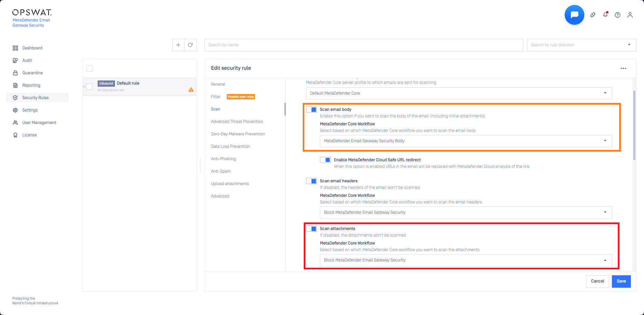This screenshot has height=315, width=644.
Task: Open Quarantine in the sidebar
Action: coord(32,73)
